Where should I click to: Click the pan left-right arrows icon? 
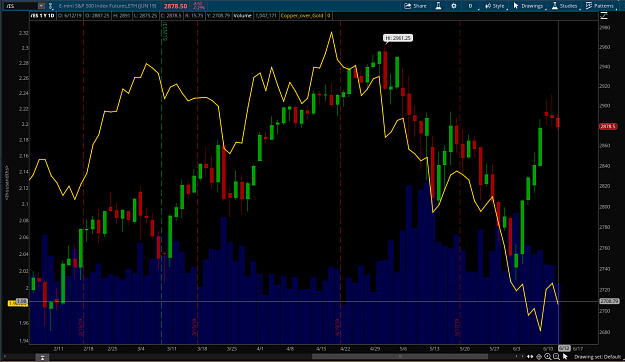coord(530,357)
